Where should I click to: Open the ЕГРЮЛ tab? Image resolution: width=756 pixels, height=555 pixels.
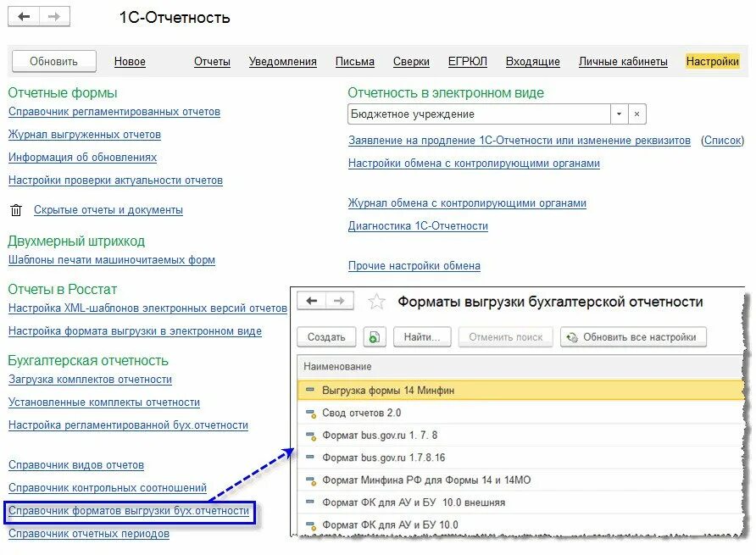[468, 62]
